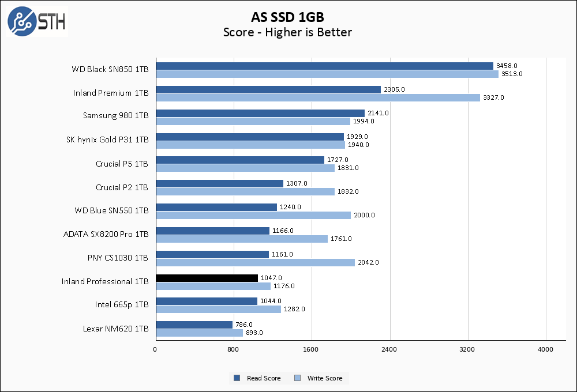
Task: Click the Lexar NM620 read score bar
Action: 194,325
